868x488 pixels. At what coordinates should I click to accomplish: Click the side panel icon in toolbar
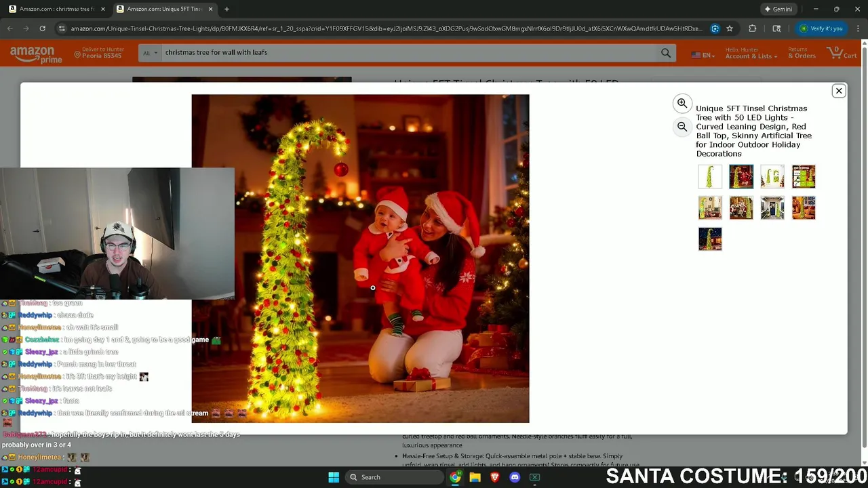(776, 28)
